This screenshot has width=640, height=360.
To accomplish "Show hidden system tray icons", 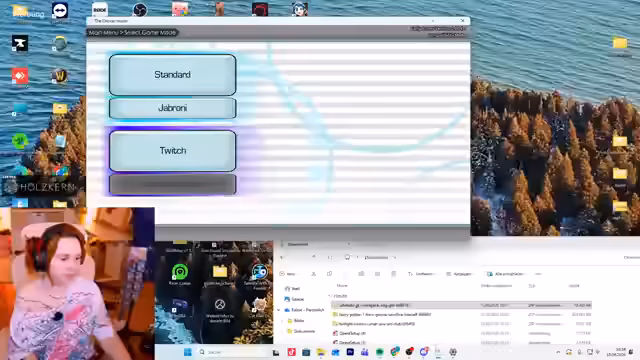I will tap(558, 352).
